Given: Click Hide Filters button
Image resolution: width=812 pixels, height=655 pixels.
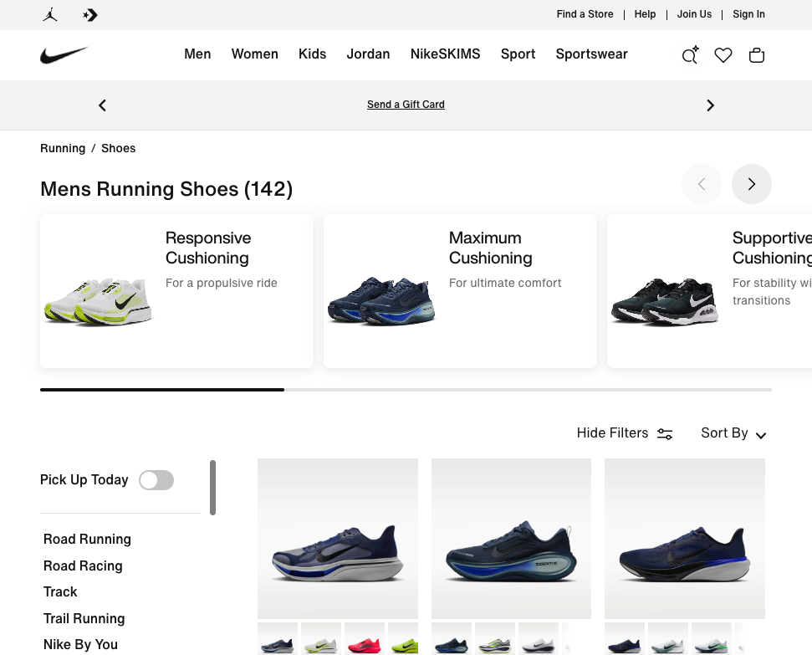Looking at the screenshot, I should coord(625,433).
